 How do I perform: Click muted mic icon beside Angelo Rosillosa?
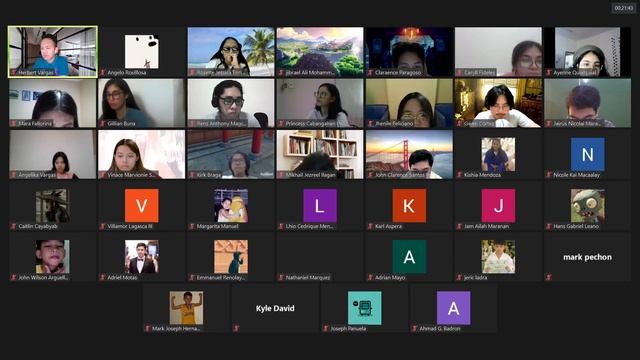[103, 73]
